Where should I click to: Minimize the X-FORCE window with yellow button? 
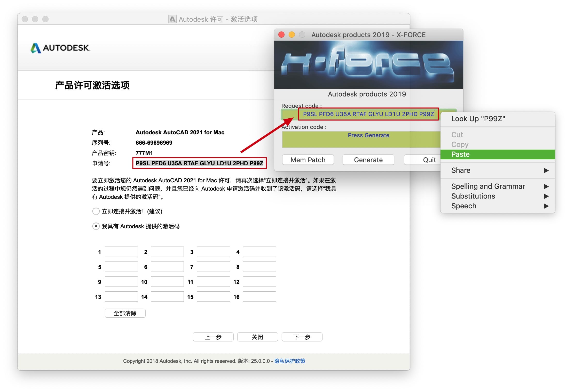point(292,35)
